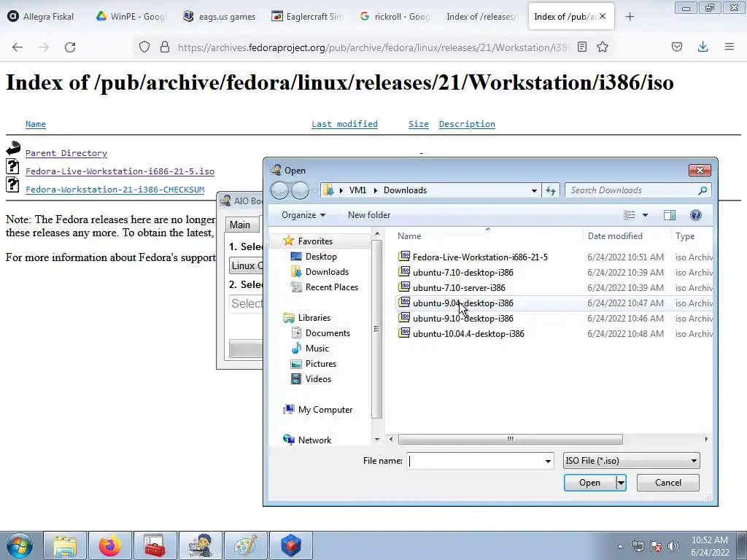Switch to the Index of /releases/ tab

481,17
